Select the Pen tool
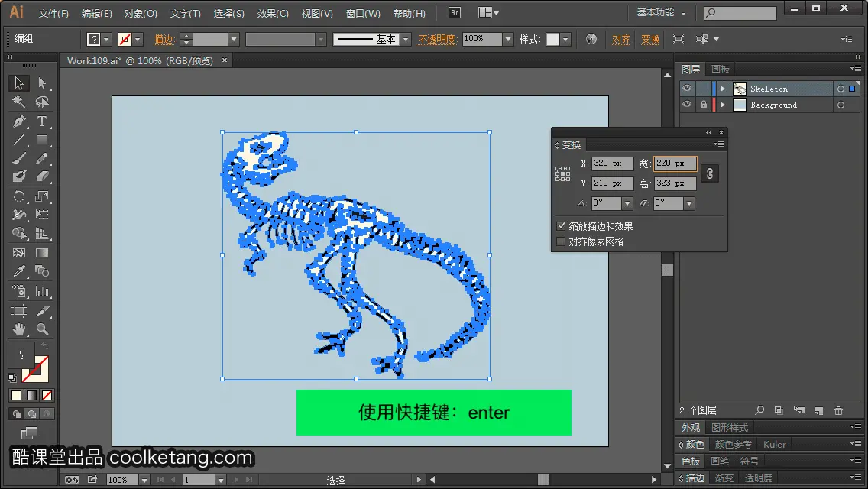The image size is (868, 489). [19, 121]
